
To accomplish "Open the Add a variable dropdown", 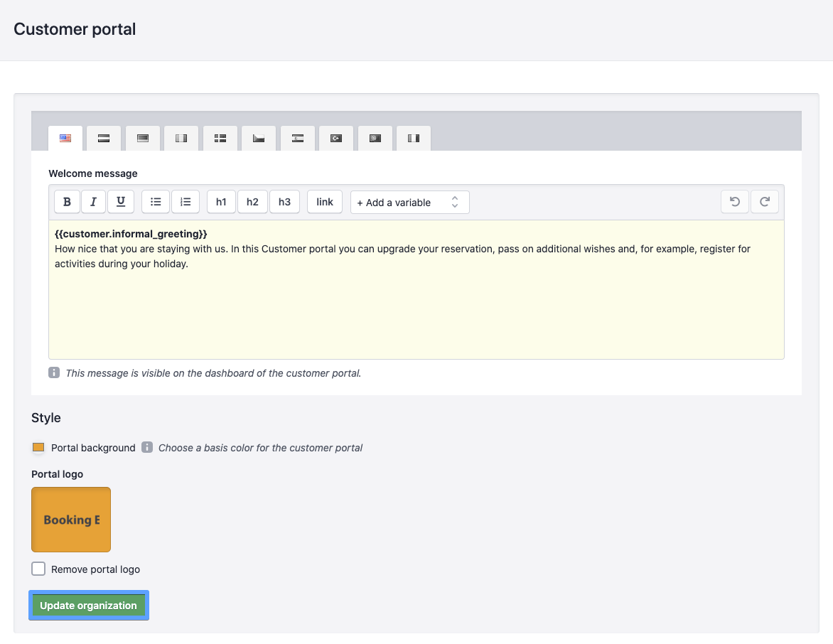I will [409, 203].
